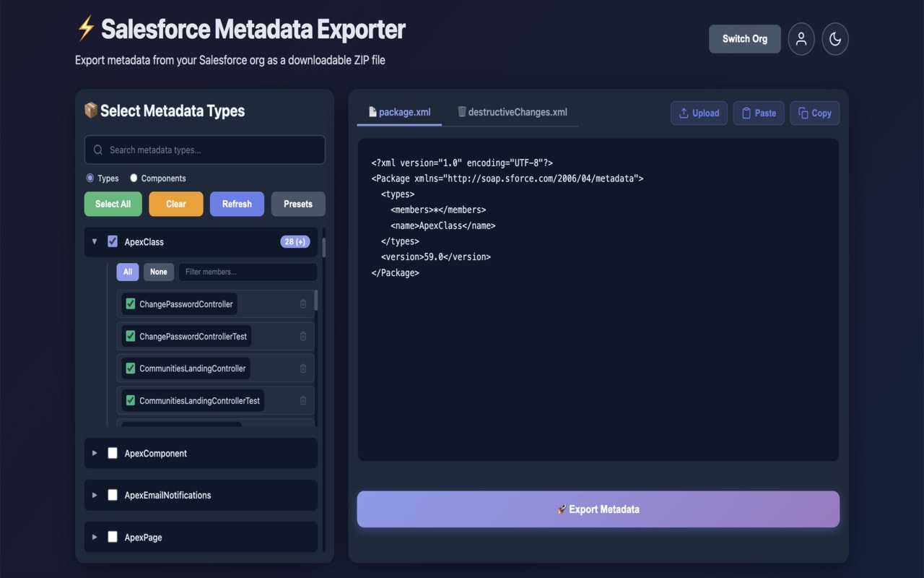924x578 pixels.
Task: Check the ApexClass type checkbox
Action: (113, 241)
